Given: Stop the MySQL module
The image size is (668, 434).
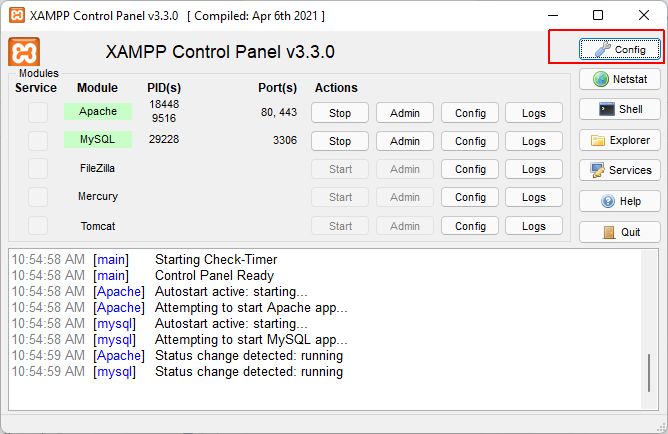Looking at the screenshot, I should pyautogui.click(x=340, y=141).
